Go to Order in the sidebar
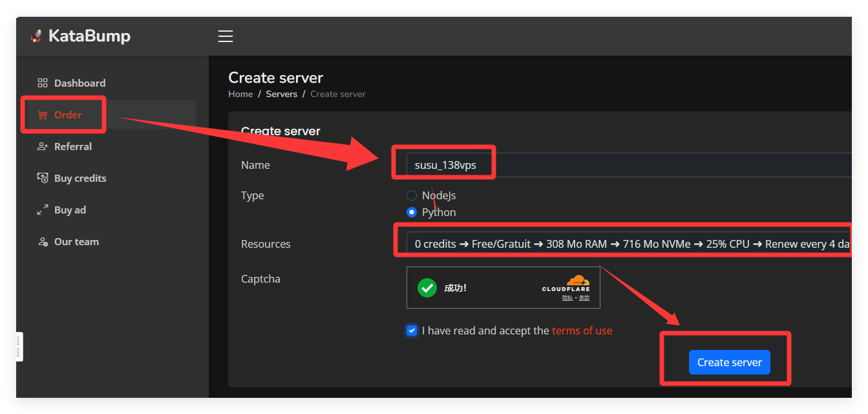 pos(68,115)
